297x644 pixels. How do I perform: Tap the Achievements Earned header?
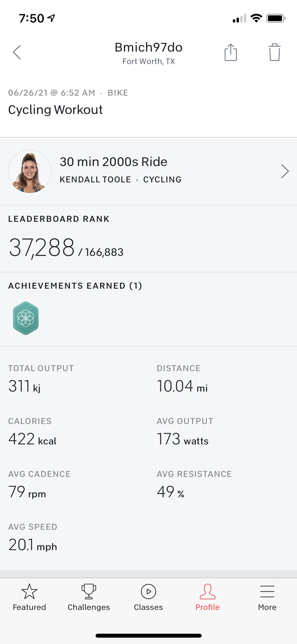pyautogui.click(x=75, y=286)
